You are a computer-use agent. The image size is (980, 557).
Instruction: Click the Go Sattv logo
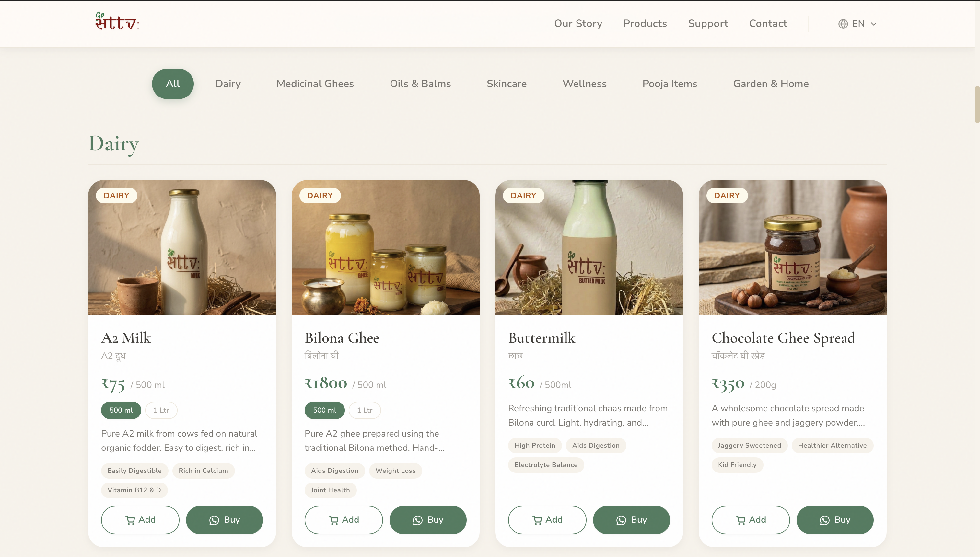(x=117, y=22)
